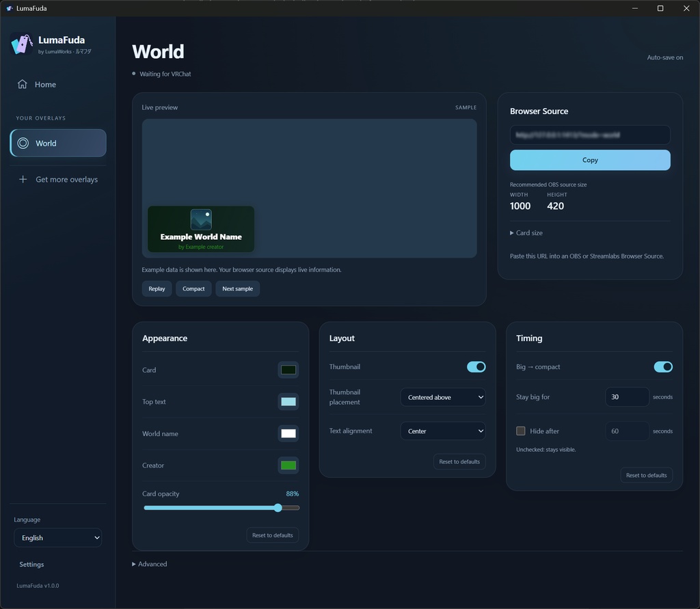Click the width value '1000'
The height and width of the screenshot is (609, 700).
point(520,206)
